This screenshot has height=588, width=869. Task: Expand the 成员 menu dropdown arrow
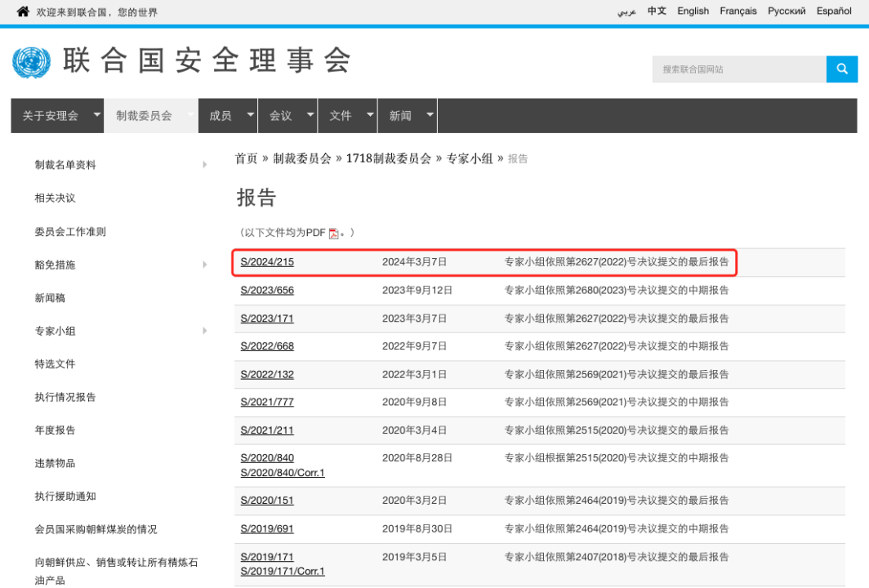click(x=250, y=115)
